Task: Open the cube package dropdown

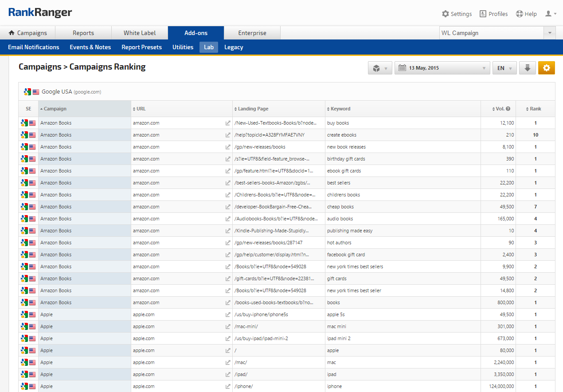Action: (380, 68)
